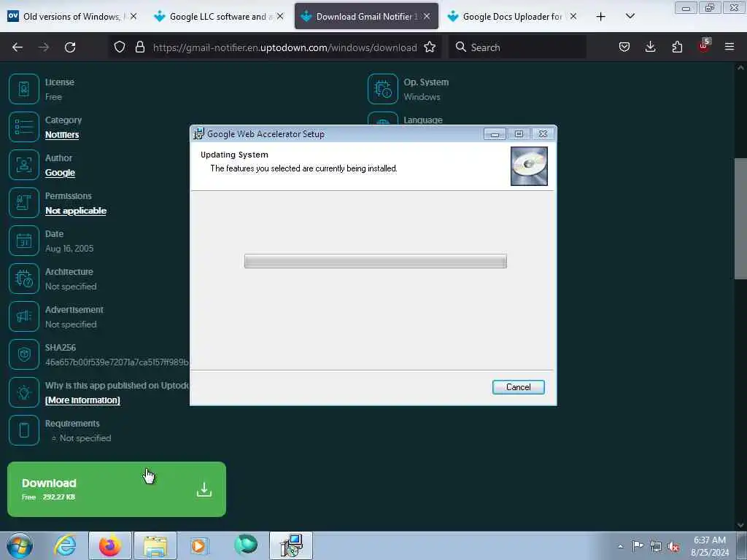Screen dimensions: 747x560
Task: Open the Extensions puzzle-piece icon
Action: [x=677, y=47]
